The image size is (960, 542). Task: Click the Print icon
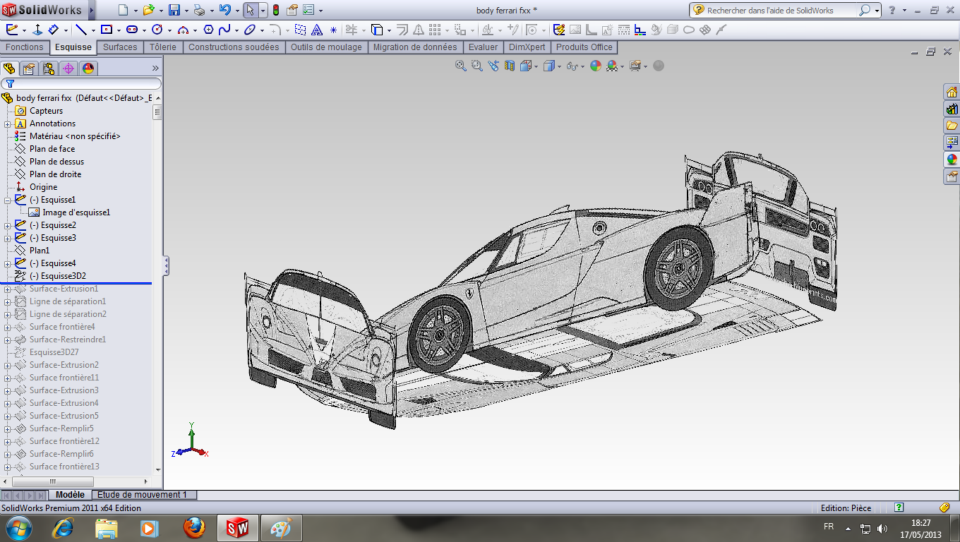[x=199, y=10]
